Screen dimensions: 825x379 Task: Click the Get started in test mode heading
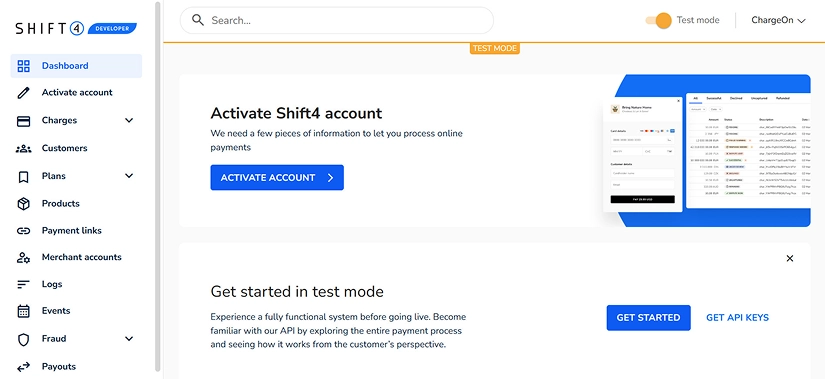coord(297,292)
